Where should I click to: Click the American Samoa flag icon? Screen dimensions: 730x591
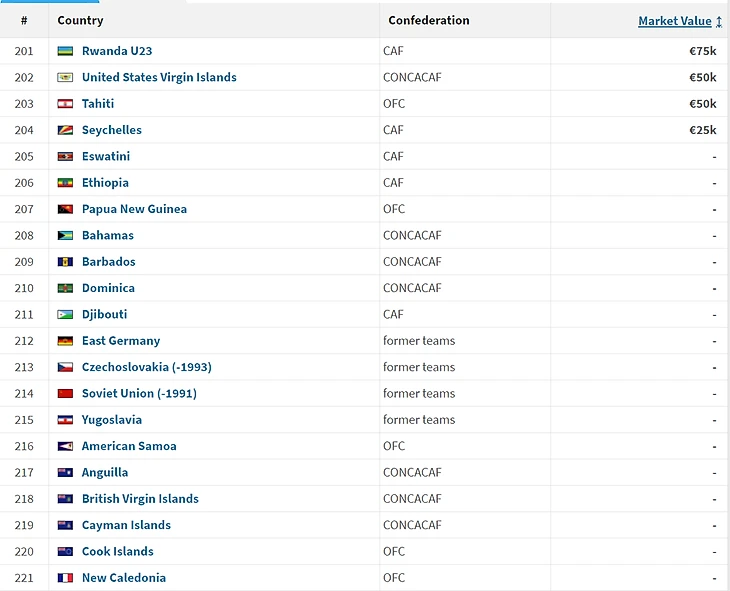(x=65, y=446)
